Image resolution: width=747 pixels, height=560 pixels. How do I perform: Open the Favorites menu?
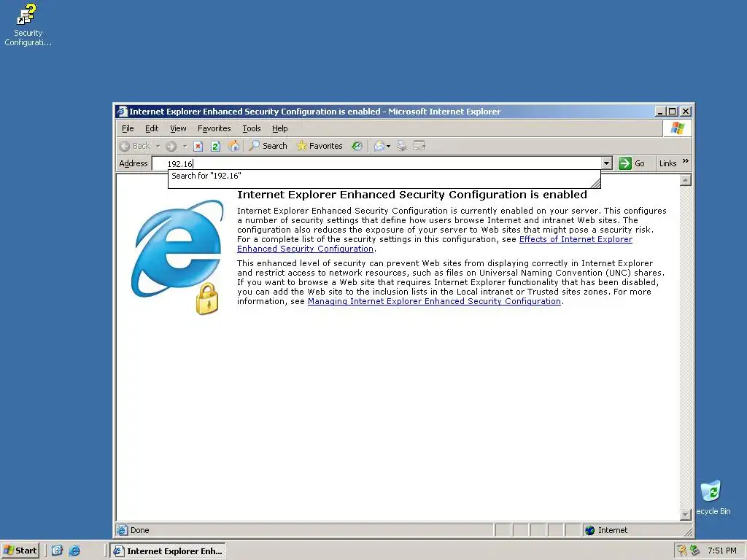point(214,128)
